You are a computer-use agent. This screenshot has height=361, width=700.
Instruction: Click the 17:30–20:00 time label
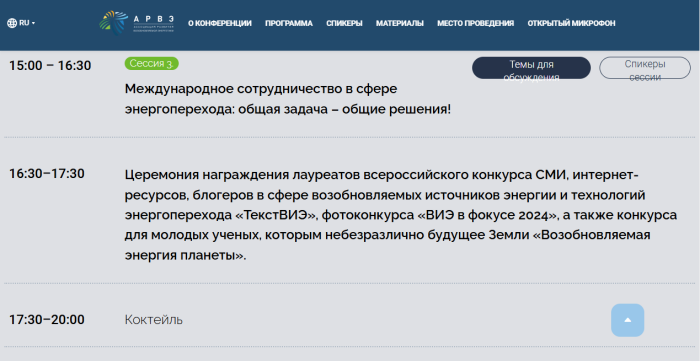coord(47,320)
